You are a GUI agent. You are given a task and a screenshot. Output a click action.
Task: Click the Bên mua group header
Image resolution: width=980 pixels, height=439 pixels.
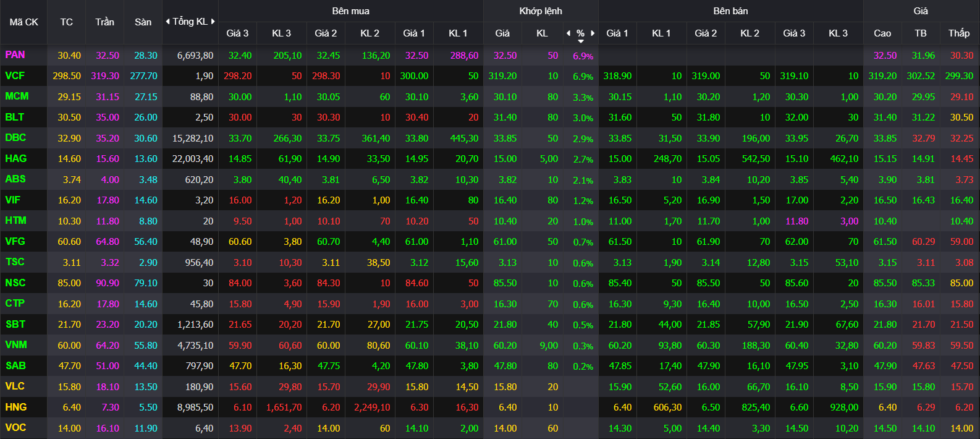[350, 11]
